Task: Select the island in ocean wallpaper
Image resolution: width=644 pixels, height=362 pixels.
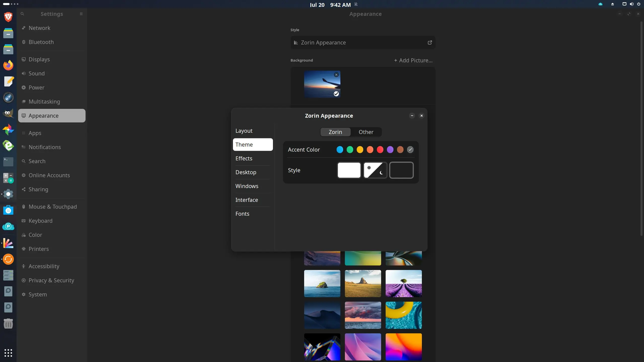Action: [x=322, y=284]
